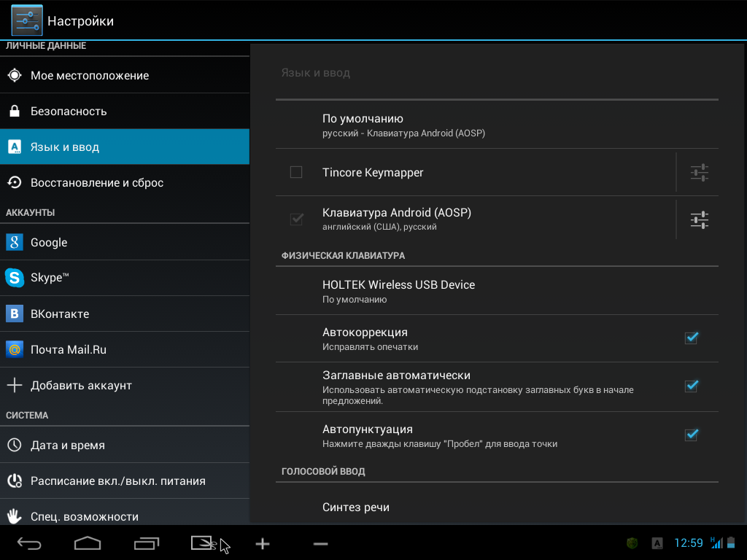Image resolution: width=747 pixels, height=560 pixels.
Task: Disable the Автокоррекция checkbox
Action: pyautogui.click(x=691, y=338)
